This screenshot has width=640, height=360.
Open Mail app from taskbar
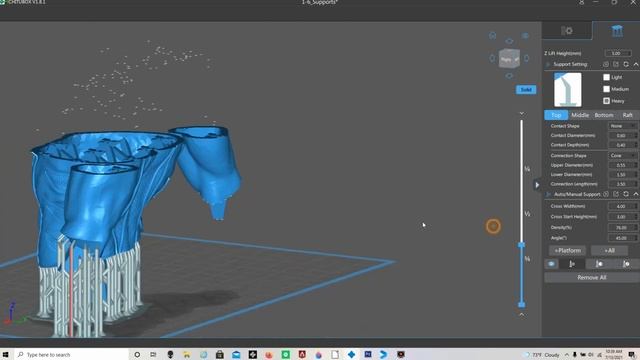click(236, 355)
